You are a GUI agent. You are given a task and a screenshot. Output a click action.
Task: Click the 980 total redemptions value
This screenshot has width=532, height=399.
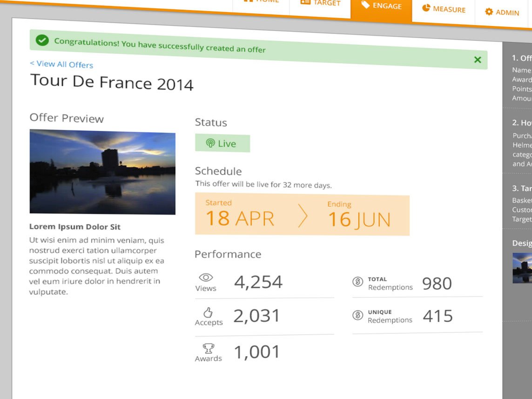click(x=437, y=284)
